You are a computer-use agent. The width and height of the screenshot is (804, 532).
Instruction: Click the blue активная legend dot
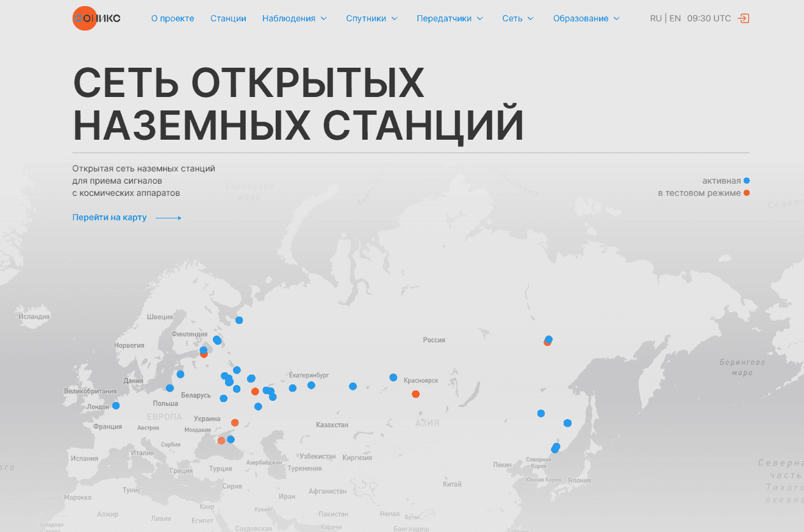[747, 181]
